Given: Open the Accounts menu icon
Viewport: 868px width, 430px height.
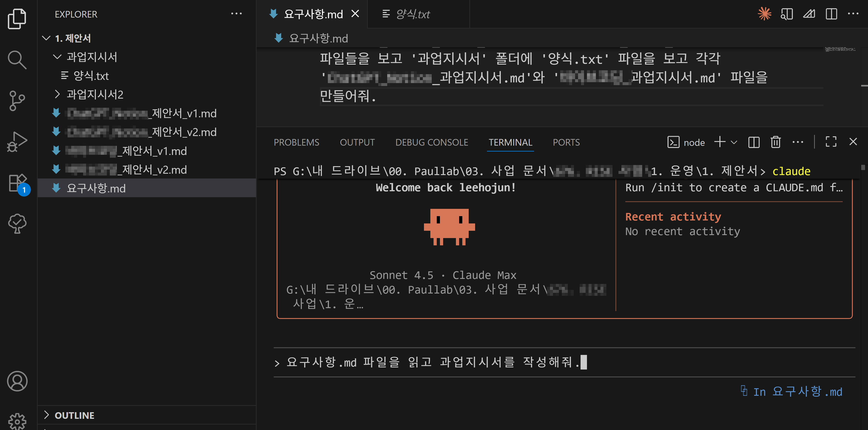Looking at the screenshot, I should pyautogui.click(x=17, y=381).
